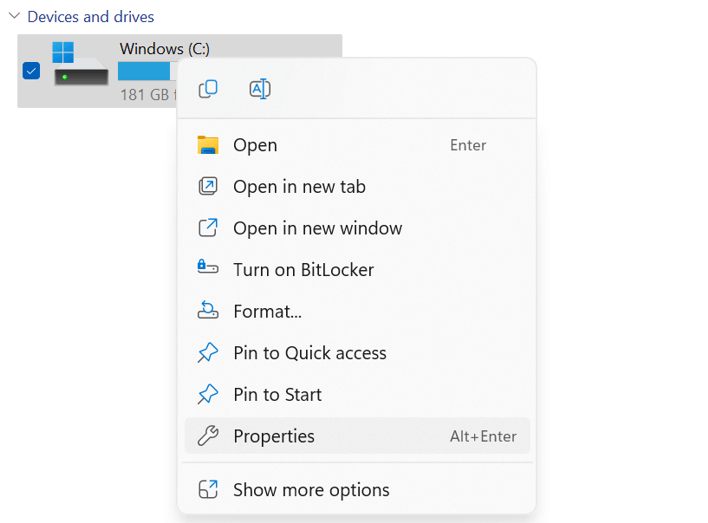
Task: Expand Show more options
Action: point(310,490)
